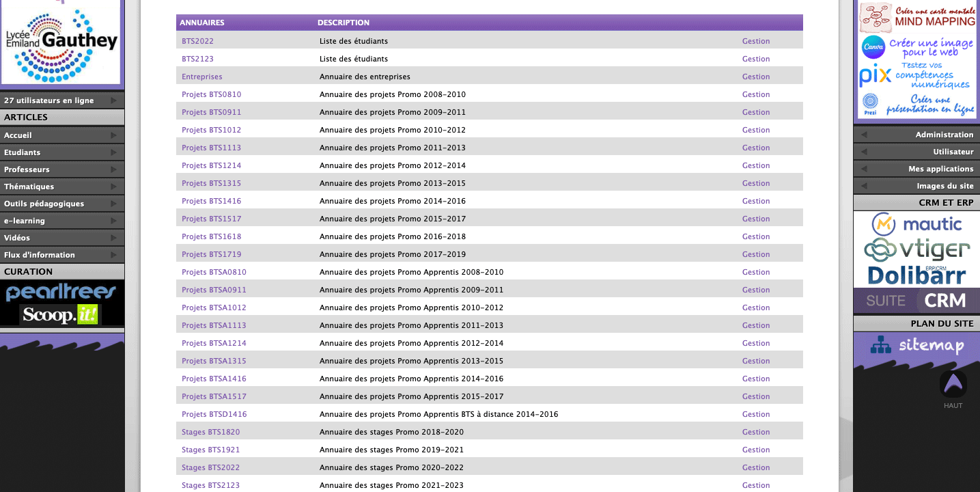Click the Pix digital skills logo

coord(916,75)
